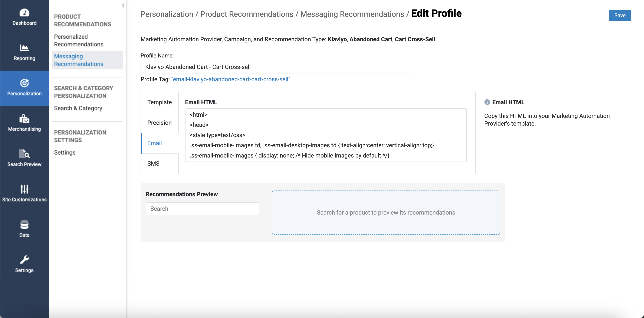644x318 pixels.
Task: Open Site Customizations sliders icon
Action: pos(24,189)
